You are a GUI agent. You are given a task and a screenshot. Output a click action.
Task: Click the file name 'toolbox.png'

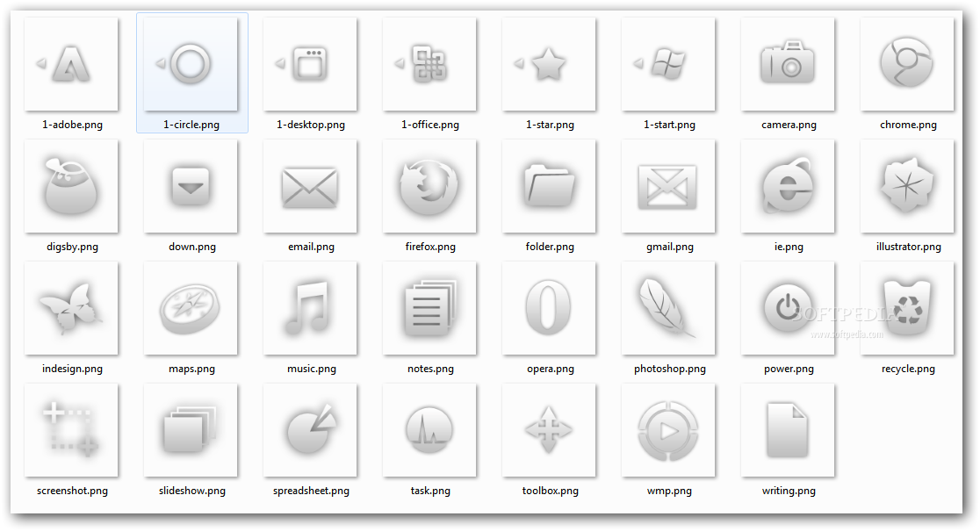click(550, 491)
